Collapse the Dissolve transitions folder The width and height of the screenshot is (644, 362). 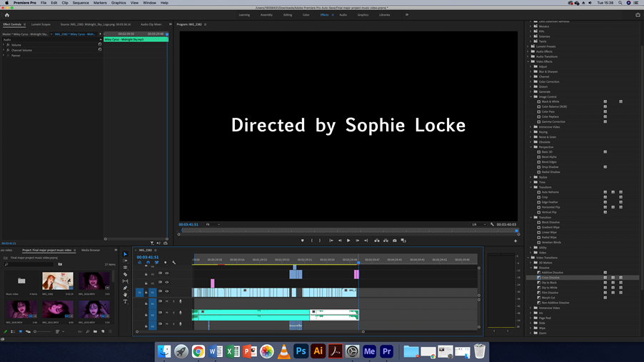[x=532, y=268]
